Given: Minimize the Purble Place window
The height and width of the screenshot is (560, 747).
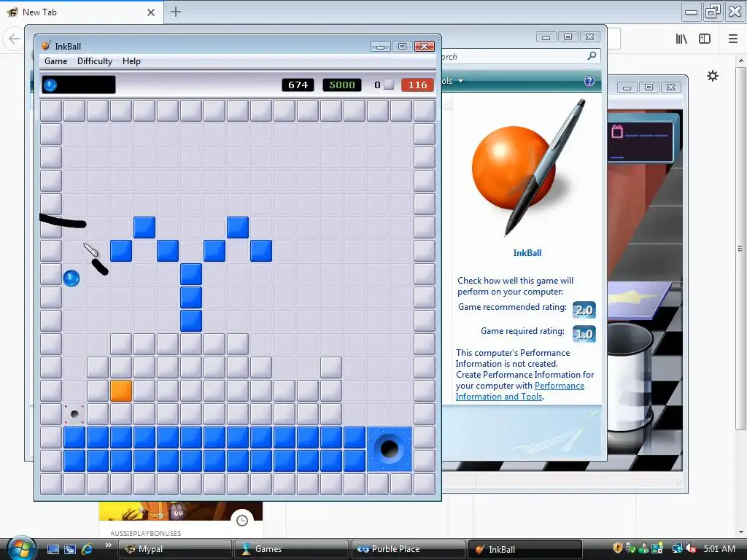Looking at the screenshot, I should 627,87.
